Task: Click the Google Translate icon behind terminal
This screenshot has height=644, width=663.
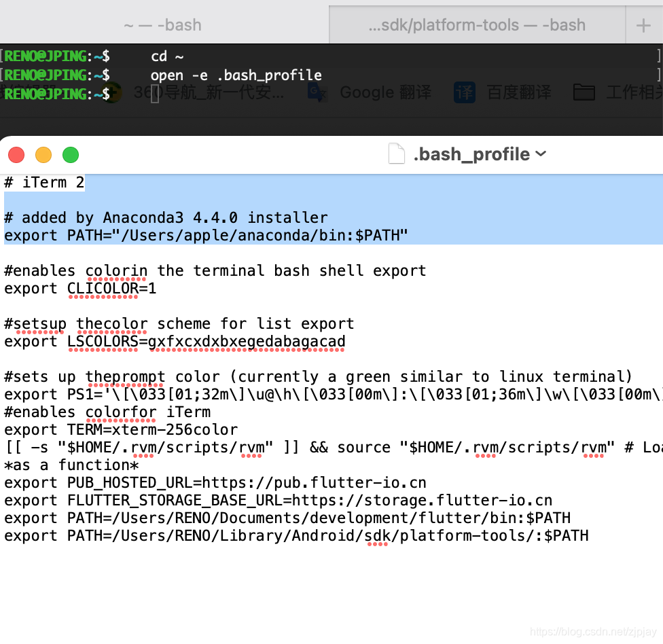Action: click(x=317, y=93)
